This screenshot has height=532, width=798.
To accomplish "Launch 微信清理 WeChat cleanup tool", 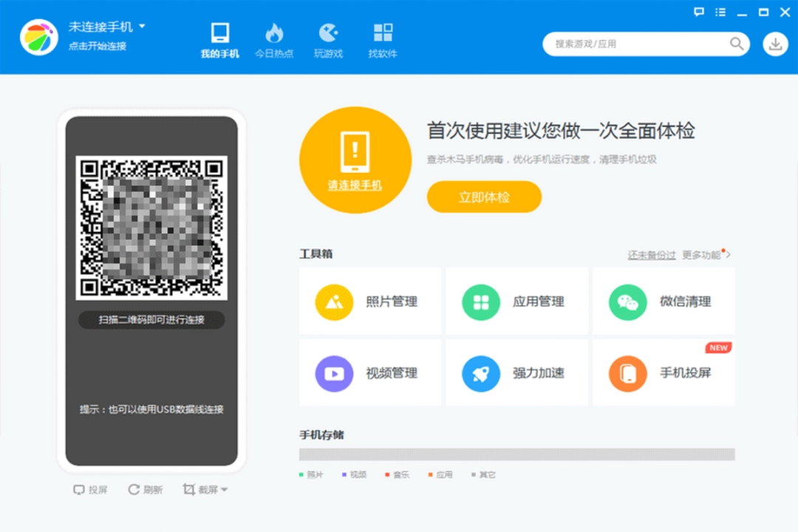I will click(x=663, y=302).
